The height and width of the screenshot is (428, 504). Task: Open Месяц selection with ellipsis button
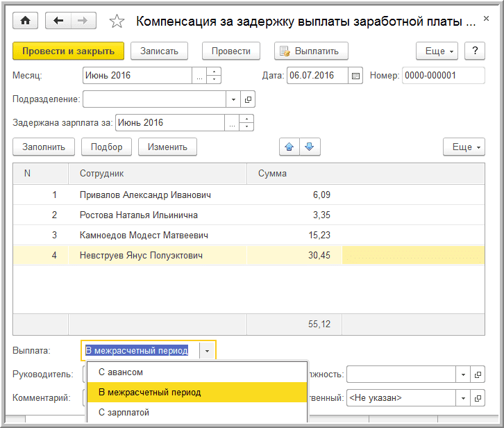(x=199, y=76)
